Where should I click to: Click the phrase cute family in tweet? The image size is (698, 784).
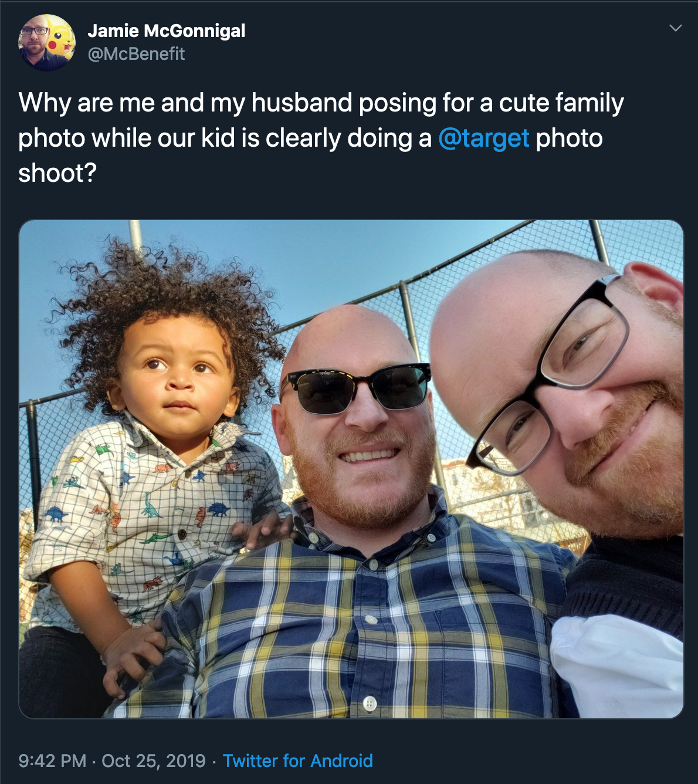tap(561, 103)
